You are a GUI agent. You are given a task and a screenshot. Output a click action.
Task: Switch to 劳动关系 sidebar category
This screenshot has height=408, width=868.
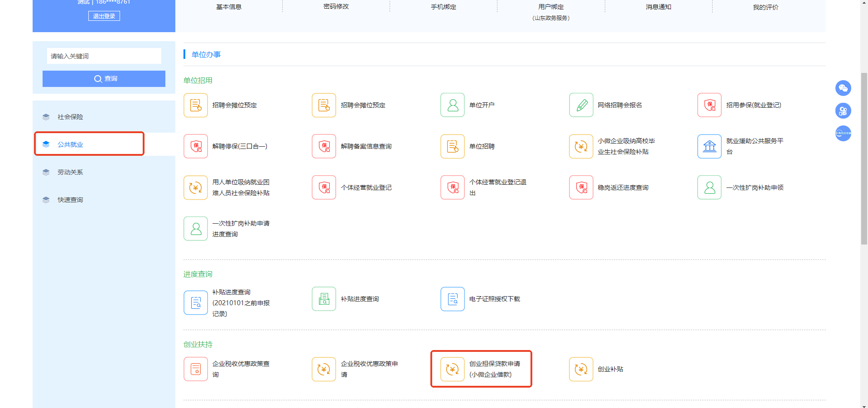[x=70, y=172]
